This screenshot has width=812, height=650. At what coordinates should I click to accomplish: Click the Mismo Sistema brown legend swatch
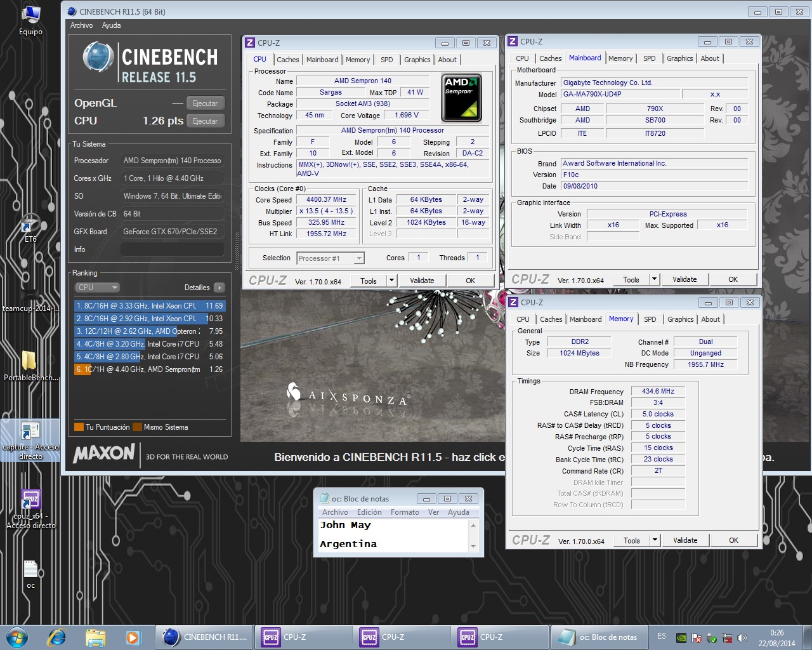point(137,427)
